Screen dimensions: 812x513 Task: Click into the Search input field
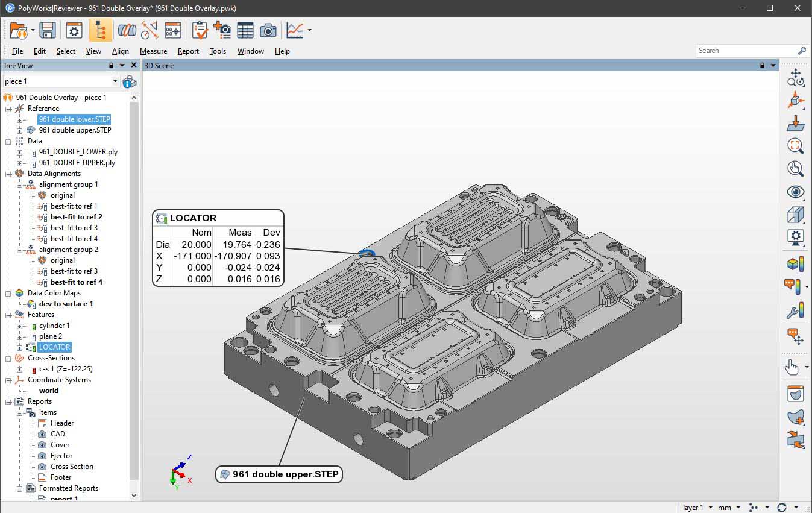click(x=747, y=51)
